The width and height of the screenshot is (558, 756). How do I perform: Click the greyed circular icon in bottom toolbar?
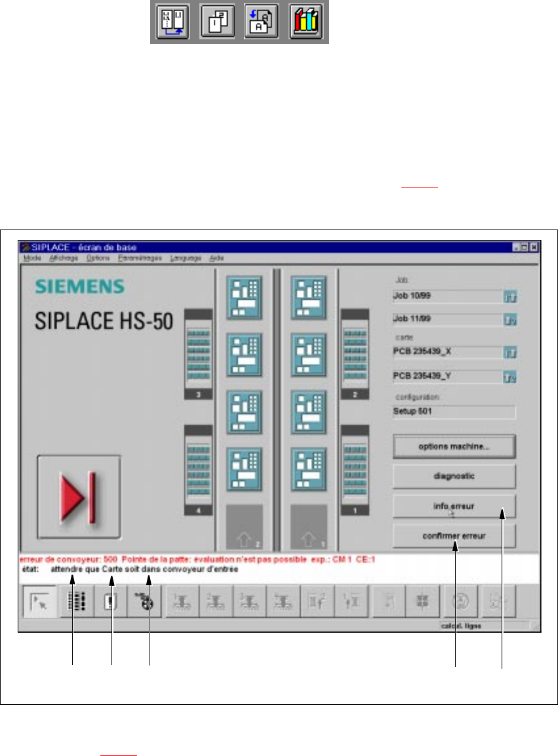[x=460, y=601]
